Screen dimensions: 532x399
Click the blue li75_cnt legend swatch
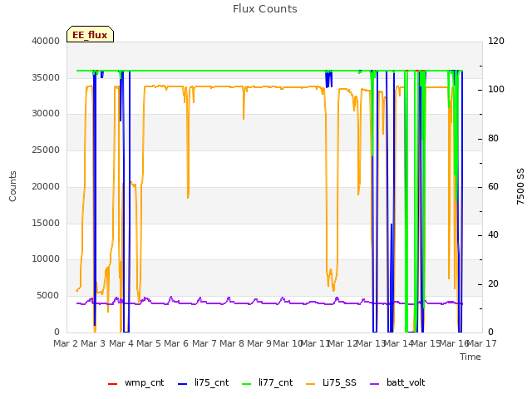pyautogui.click(x=183, y=384)
